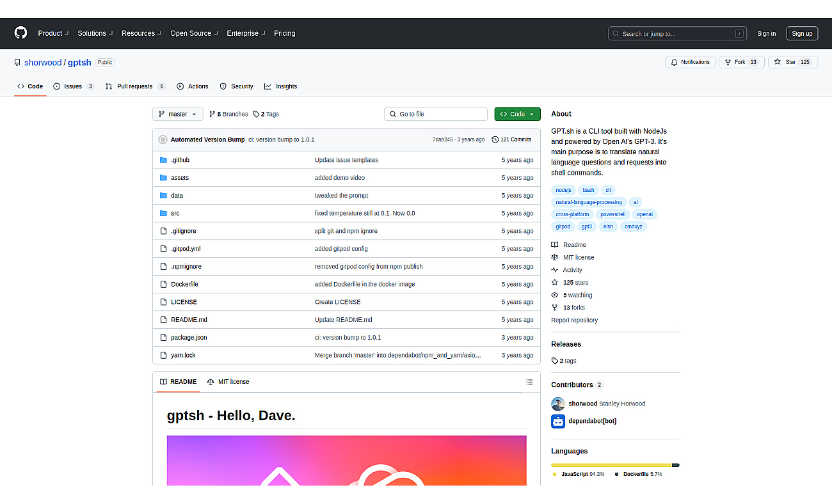
Task: Click the nodejs topic tag
Action: pyautogui.click(x=563, y=190)
